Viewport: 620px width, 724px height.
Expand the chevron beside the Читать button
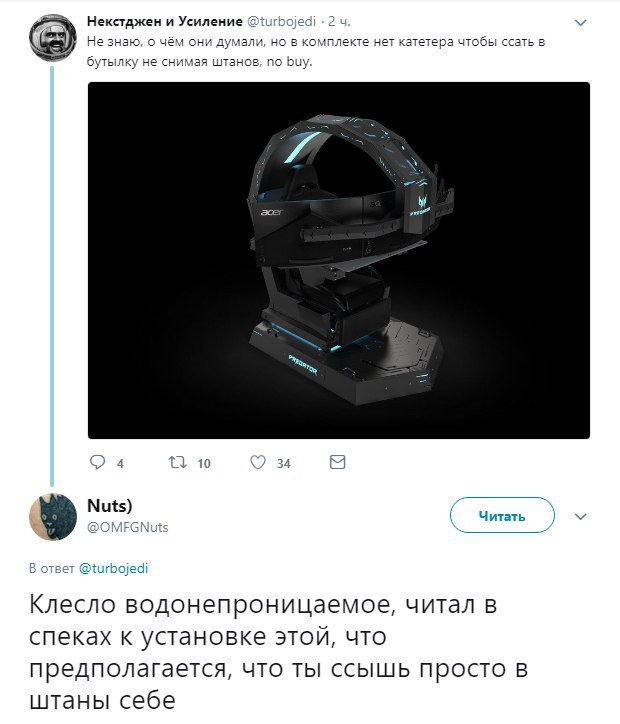[x=580, y=516]
